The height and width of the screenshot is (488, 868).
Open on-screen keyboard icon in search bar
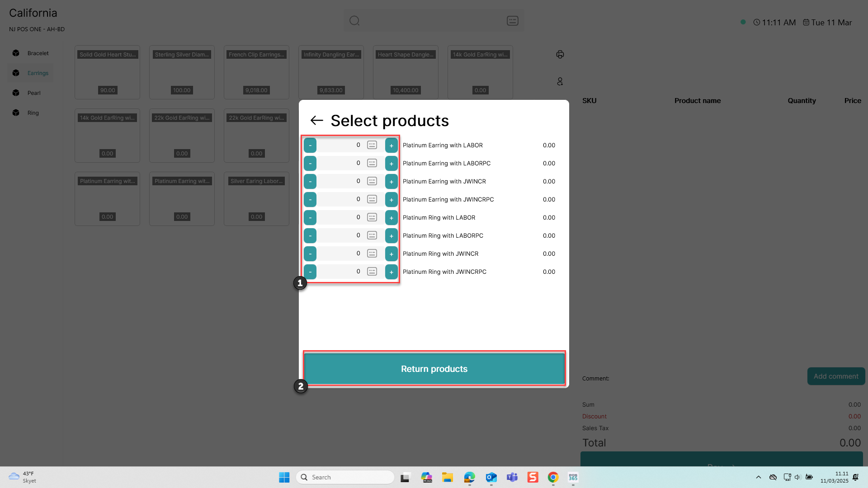click(513, 21)
